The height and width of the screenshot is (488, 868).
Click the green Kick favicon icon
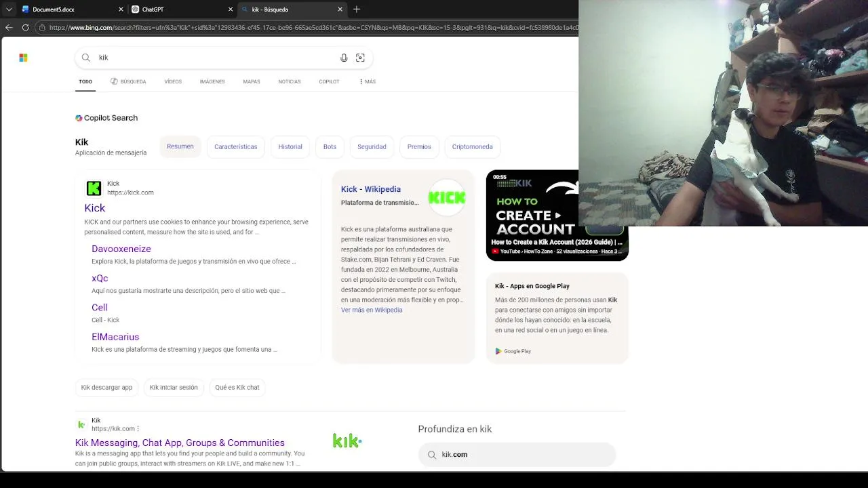pyautogui.click(x=94, y=188)
